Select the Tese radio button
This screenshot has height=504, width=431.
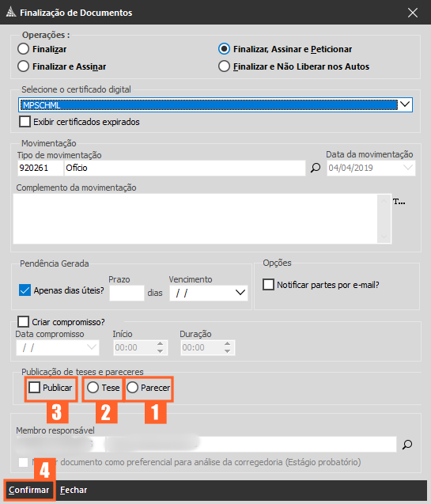click(93, 388)
